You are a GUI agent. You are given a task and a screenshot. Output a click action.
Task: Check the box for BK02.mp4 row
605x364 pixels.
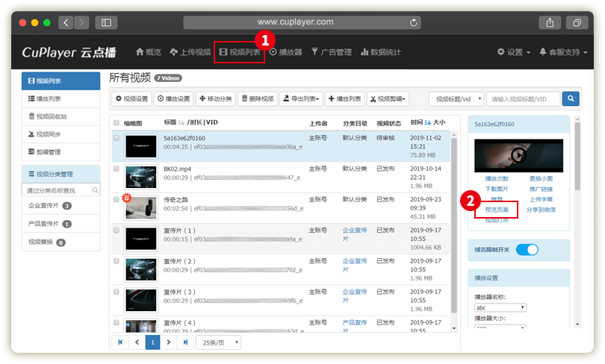(x=117, y=169)
